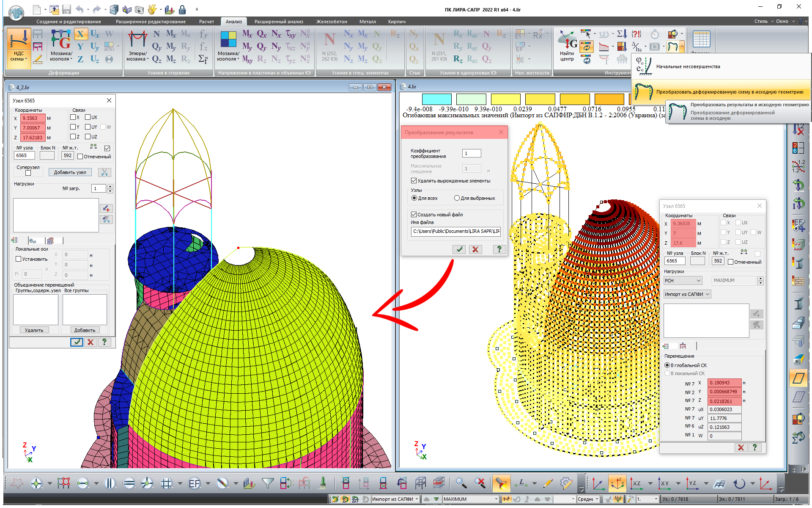
Task: Click the Добавить узел button
Action: (70, 172)
